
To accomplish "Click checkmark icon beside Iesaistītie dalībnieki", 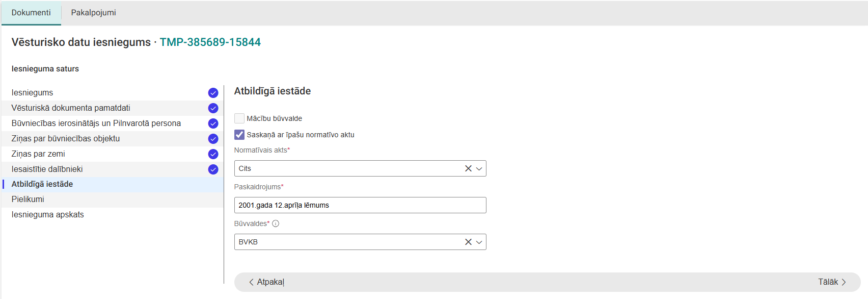I will (x=213, y=169).
